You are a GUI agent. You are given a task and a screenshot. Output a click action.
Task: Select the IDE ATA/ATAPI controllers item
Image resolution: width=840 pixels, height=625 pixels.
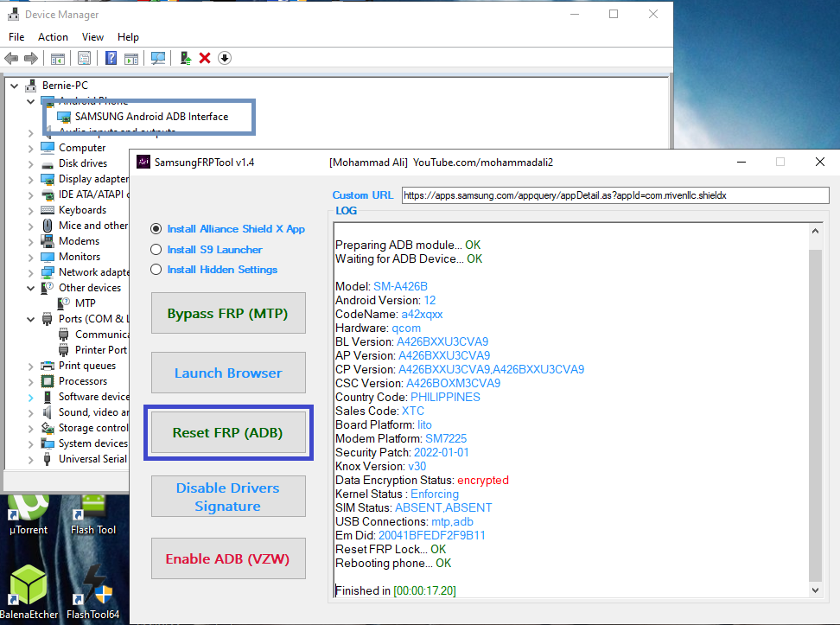93,195
